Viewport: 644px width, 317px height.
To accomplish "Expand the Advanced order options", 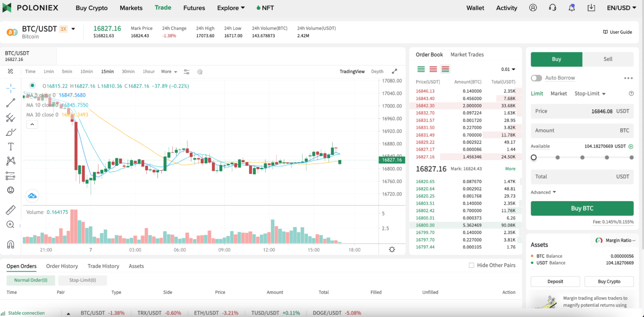I will point(543,192).
